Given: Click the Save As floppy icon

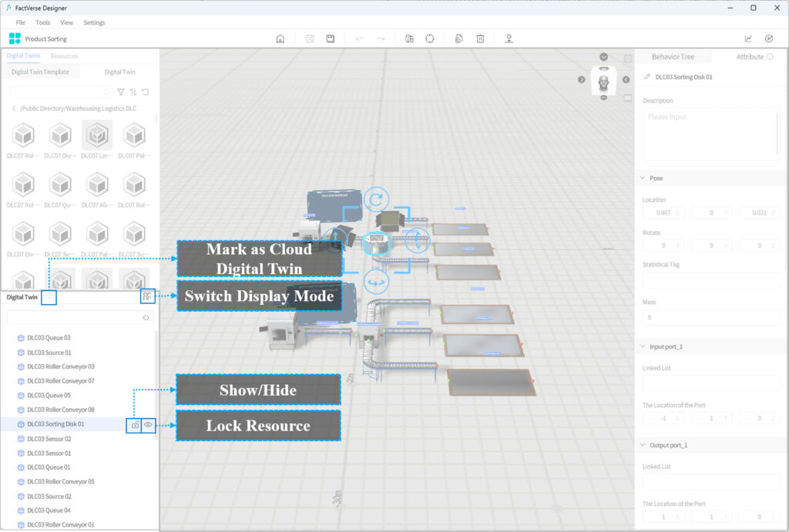Looking at the screenshot, I should 330,38.
